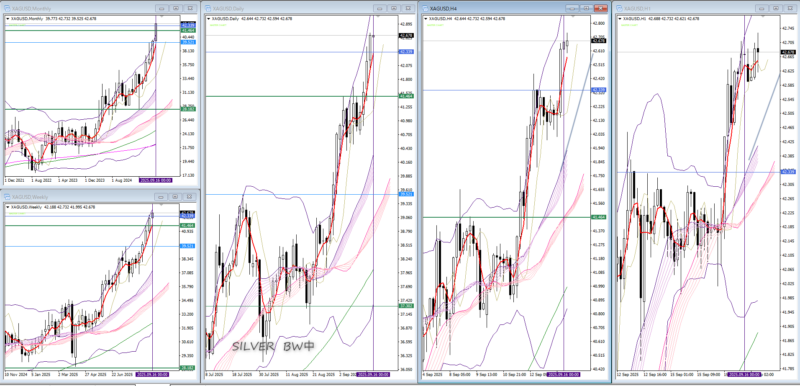Image resolution: width=800 pixels, height=386 pixels.
Task: Click the blue 39.521 price label in Daily chart
Action: pos(406,194)
